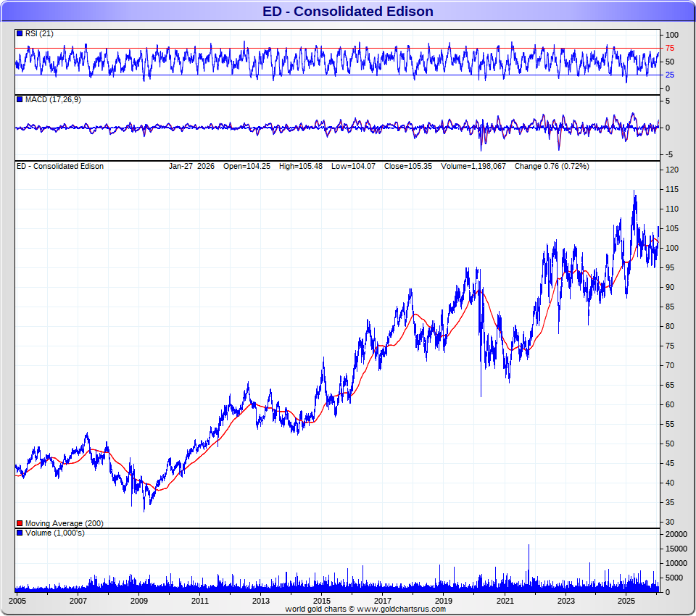This screenshot has width=696, height=616.
Task: Click the 'Moving Average (200)' label
Action: pos(64,523)
